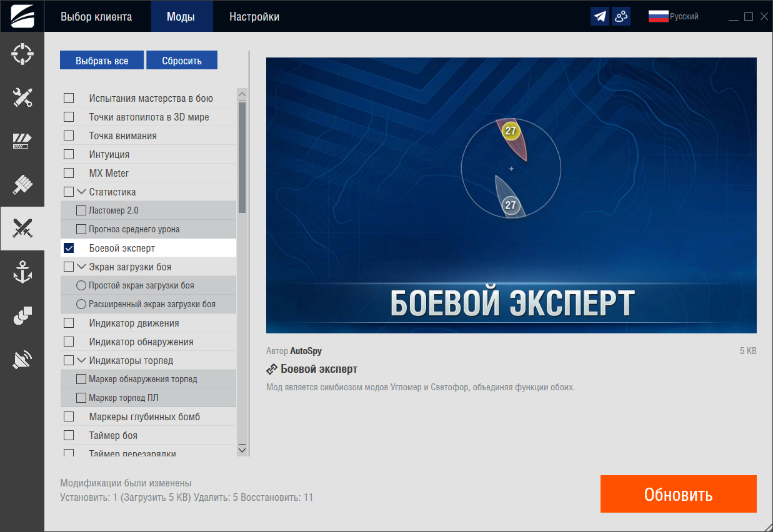
Task: Open the anchor port category
Action: click(22, 272)
